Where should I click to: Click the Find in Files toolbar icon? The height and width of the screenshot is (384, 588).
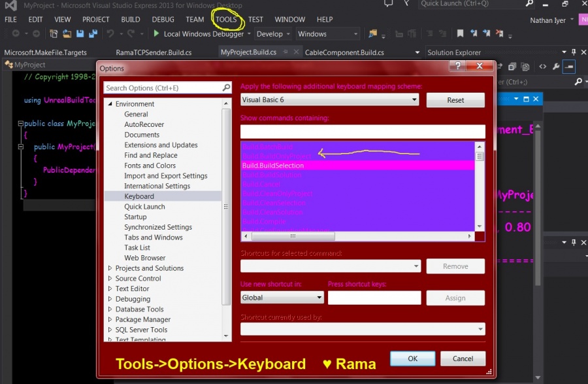(x=373, y=34)
